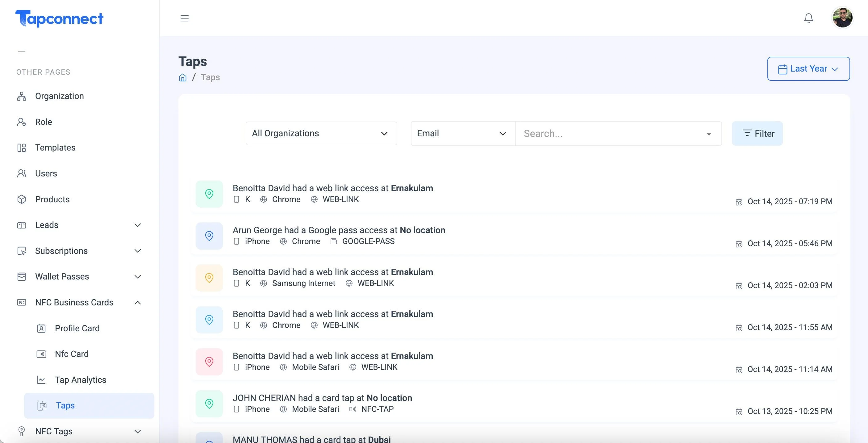
Task: Expand the Leads menu
Action: [79, 225]
